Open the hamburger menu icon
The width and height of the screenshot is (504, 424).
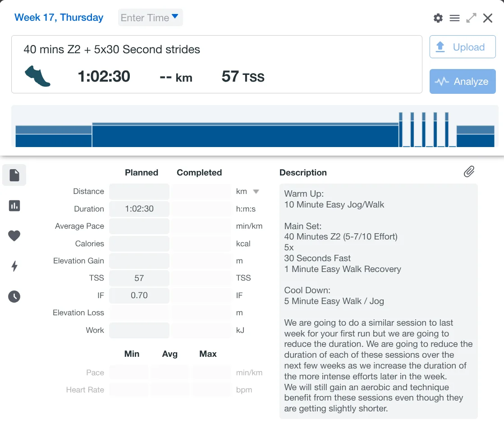click(454, 18)
